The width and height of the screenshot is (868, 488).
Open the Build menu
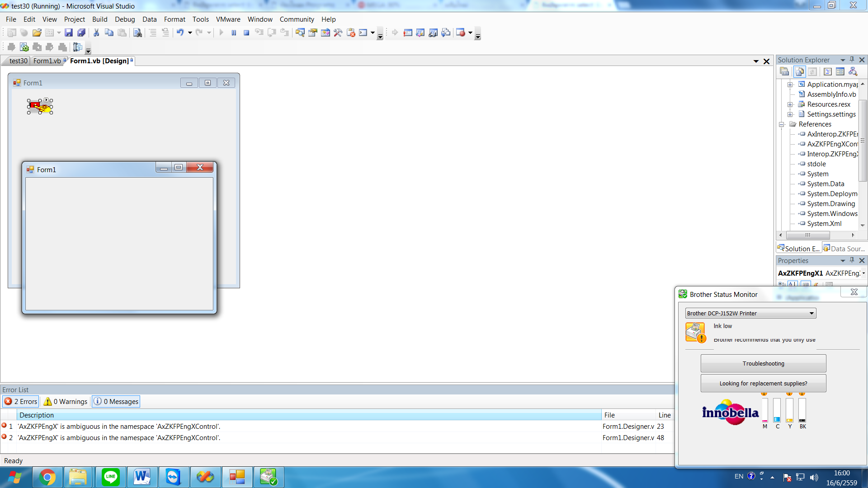[x=99, y=19]
